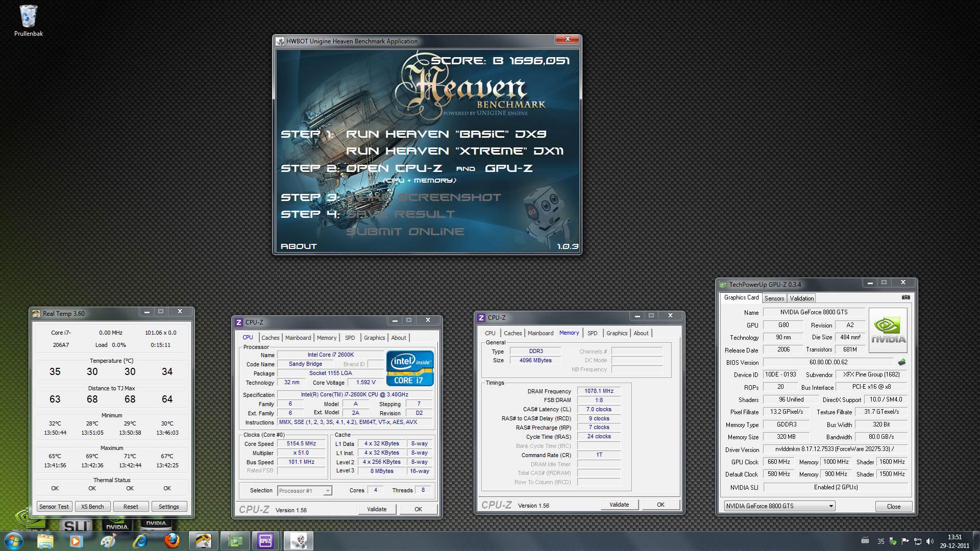
Task: Switch to CPU-Z taskbar button
Action: click(266, 541)
